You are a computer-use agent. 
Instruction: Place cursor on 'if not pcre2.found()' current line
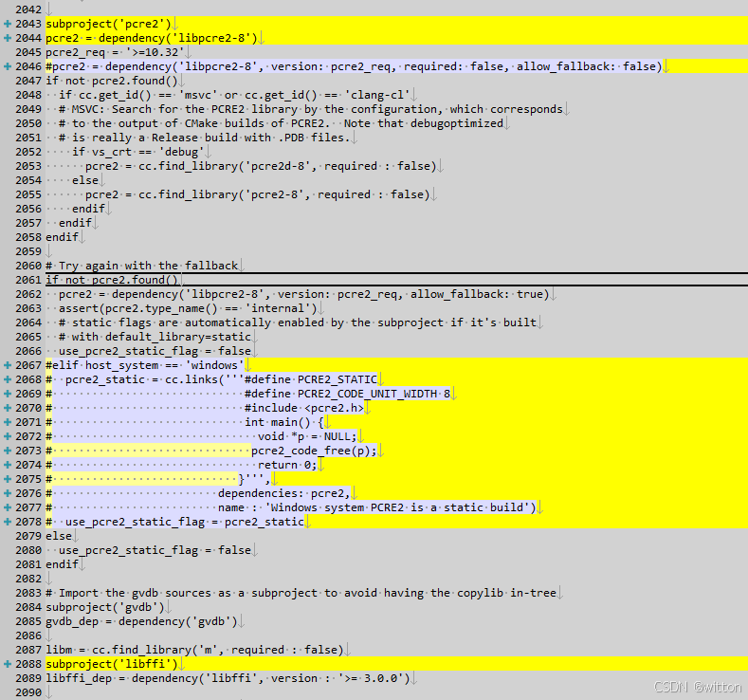coord(111,280)
